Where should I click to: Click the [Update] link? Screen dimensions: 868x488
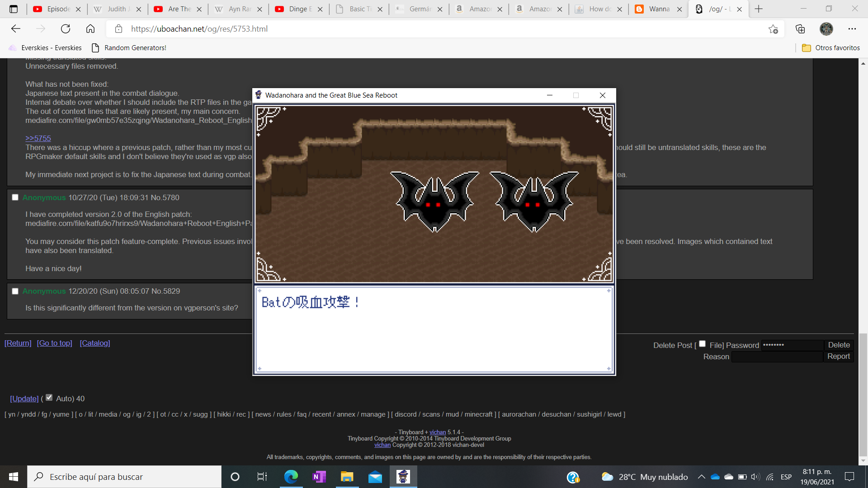[x=24, y=399]
